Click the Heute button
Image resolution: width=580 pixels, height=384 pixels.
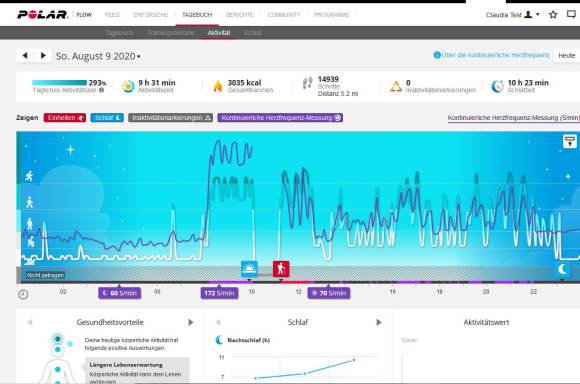(567, 55)
